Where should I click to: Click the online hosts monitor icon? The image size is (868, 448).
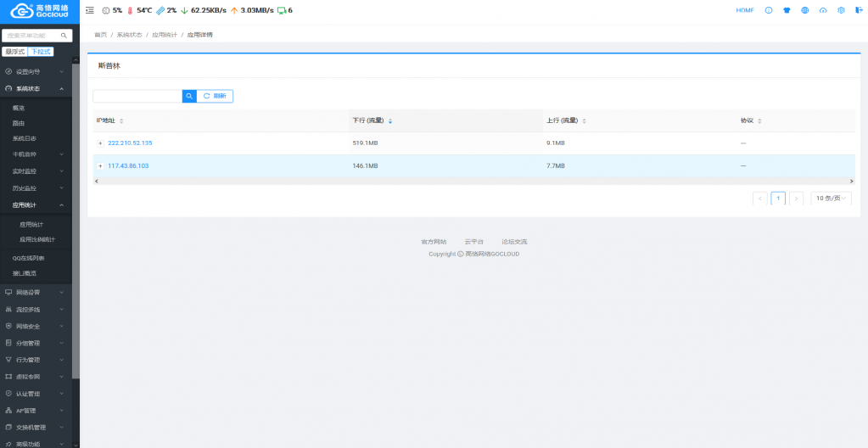282,10
